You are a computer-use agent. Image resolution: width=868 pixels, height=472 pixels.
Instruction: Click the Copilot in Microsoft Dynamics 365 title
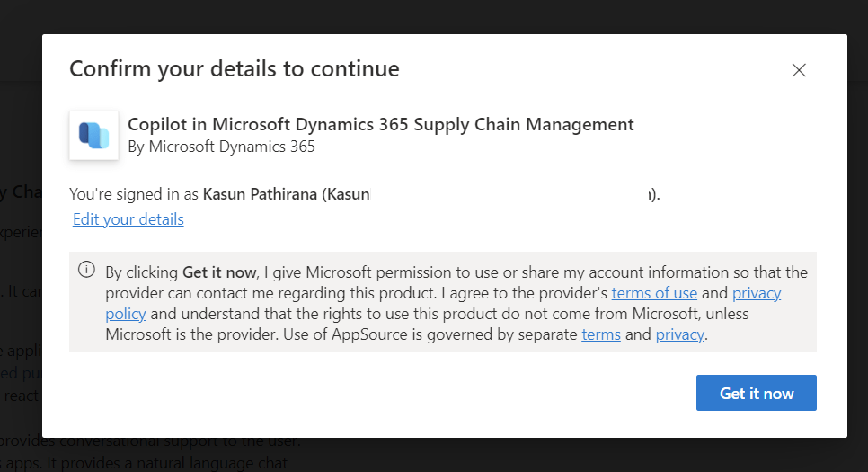[381, 125]
